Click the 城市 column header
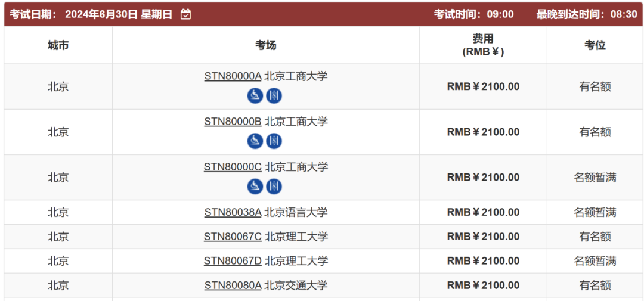Image resolution: width=644 pixels, height=301 pixels. (58, 45)
